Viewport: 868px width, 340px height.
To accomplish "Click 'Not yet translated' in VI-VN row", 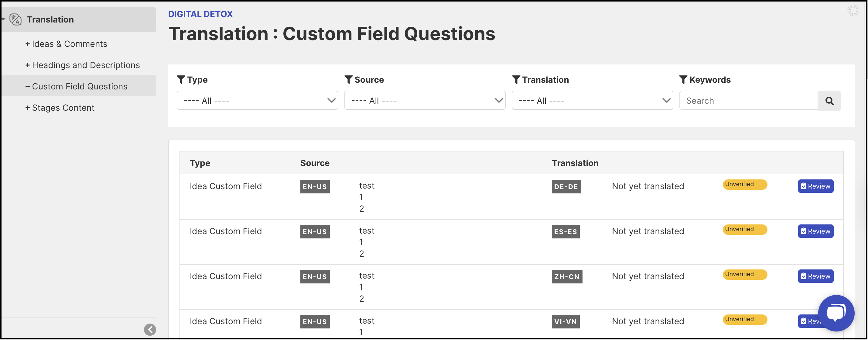I will pos(648,321).
